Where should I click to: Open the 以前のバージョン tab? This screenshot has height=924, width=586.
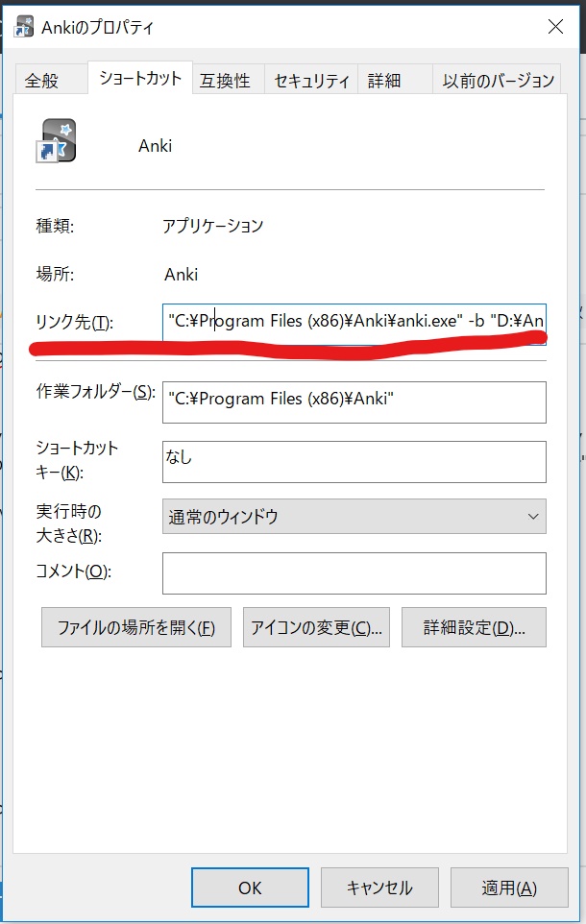(x=499, y=80)
